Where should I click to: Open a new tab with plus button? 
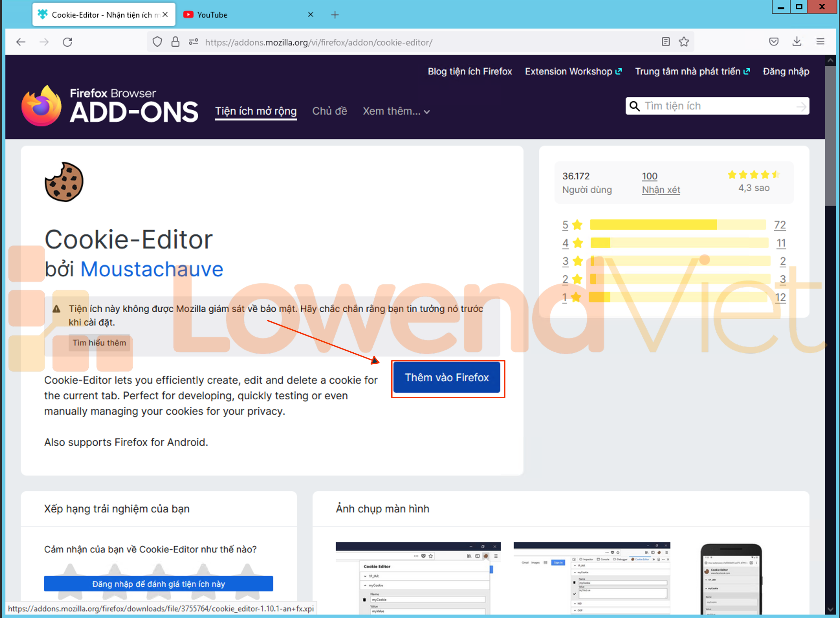[x=335, y=15]
